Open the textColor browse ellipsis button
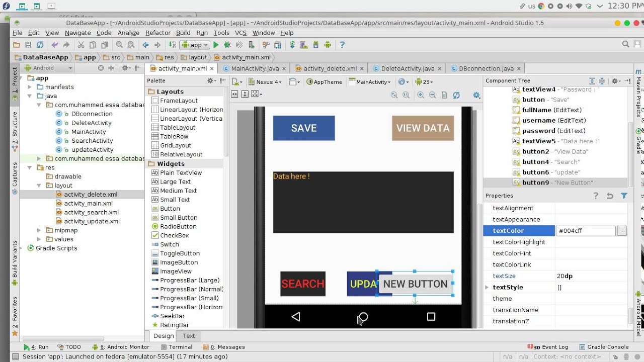This screenshot has width=644, height=362. point(622,231)
